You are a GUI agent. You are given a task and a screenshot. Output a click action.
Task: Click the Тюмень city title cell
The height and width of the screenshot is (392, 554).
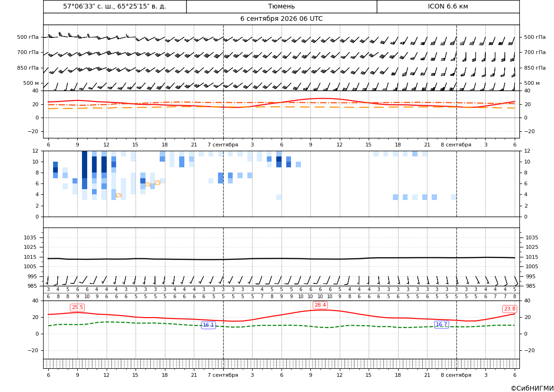[282, 6]
